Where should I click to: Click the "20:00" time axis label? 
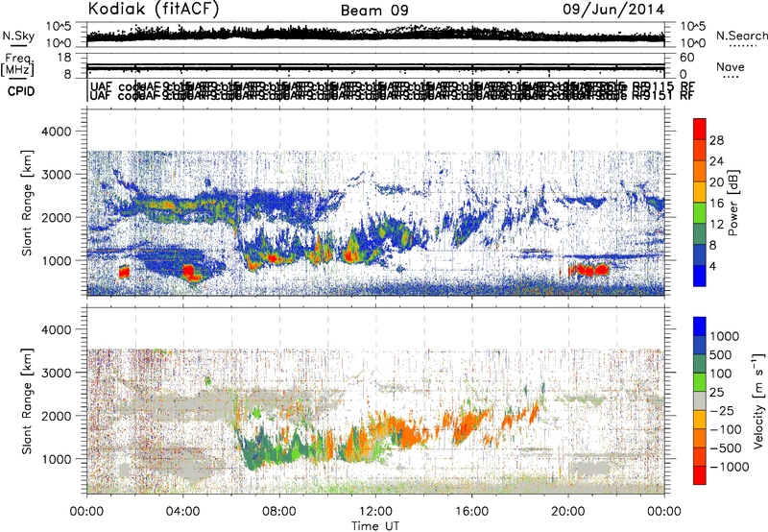[x=568, y=512]
